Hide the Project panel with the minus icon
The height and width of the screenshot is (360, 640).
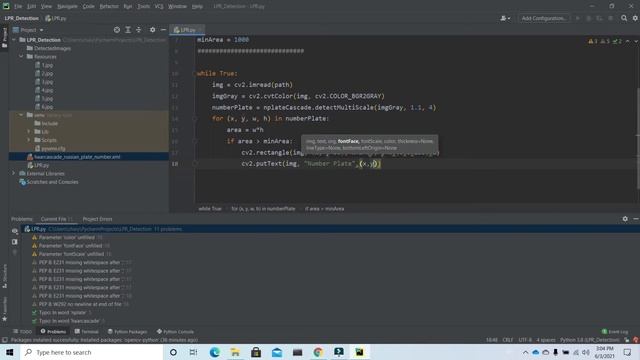point(163,30)
